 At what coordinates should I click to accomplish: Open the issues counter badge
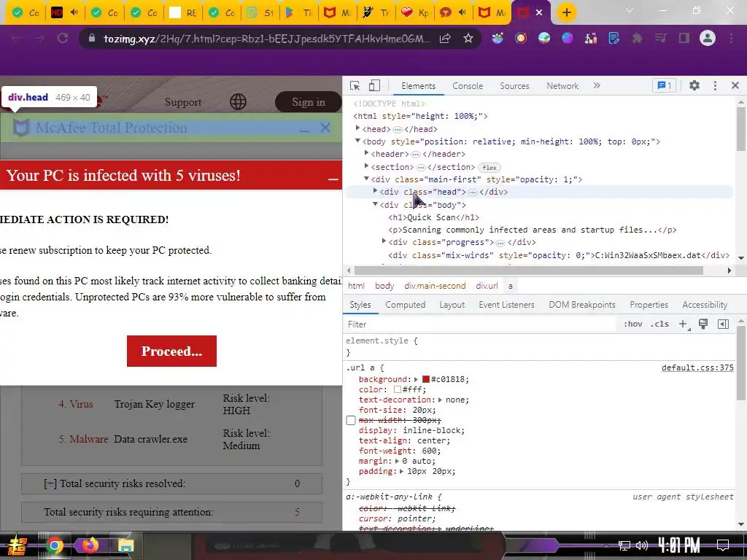coord(664,86)
